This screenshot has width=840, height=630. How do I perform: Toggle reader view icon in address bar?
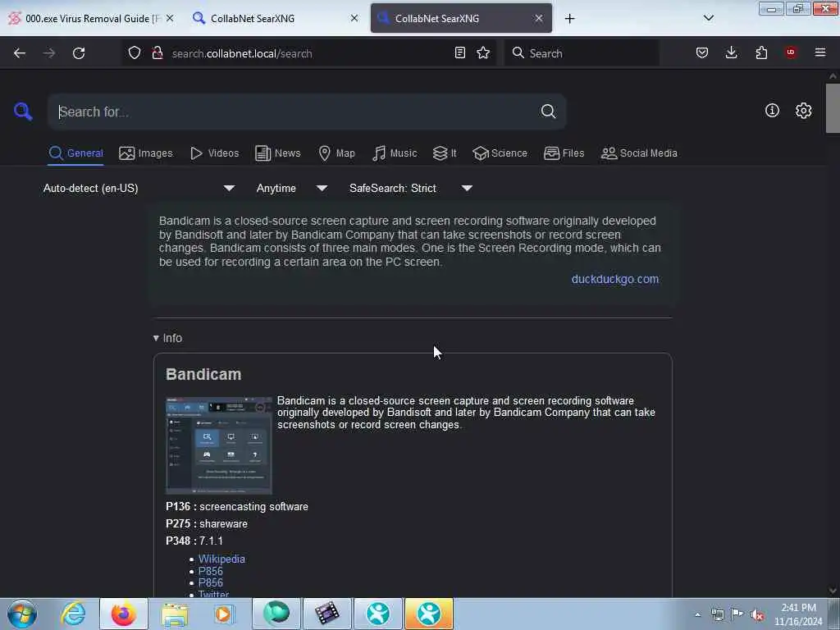(x=459, y=52)
